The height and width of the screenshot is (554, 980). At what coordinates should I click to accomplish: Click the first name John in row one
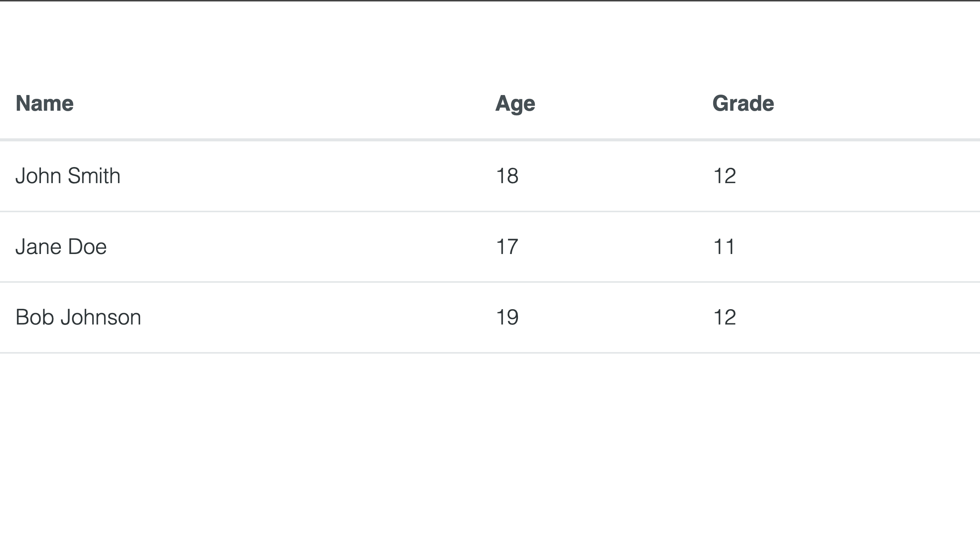38,176
